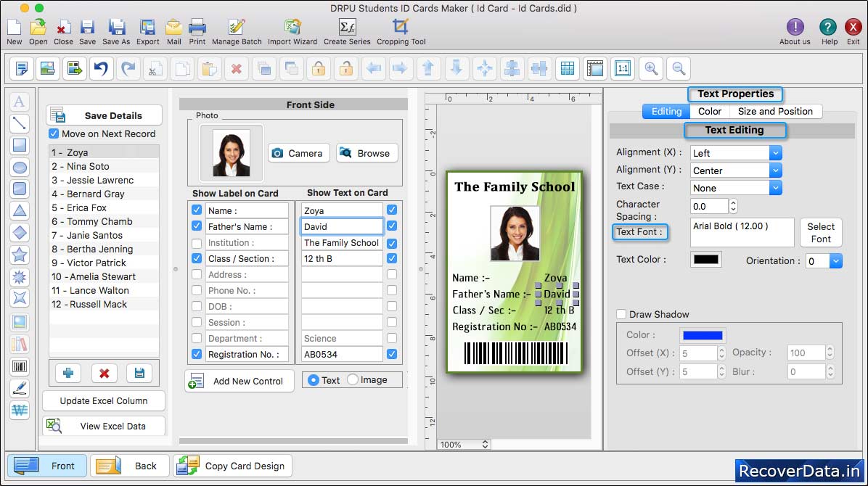Select the Text tool in sidebar
This screenshot has height=486, width=868.
coord(20,102)
